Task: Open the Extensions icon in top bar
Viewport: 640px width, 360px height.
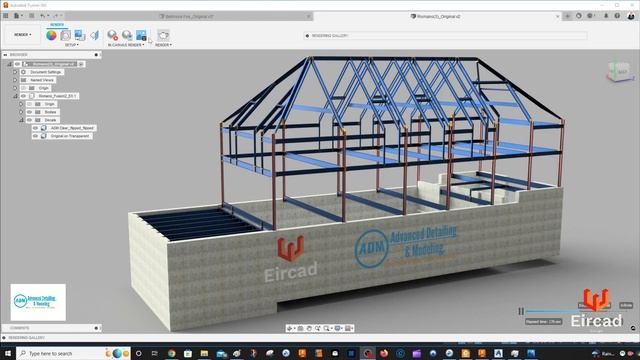Action: click(579, 16)
